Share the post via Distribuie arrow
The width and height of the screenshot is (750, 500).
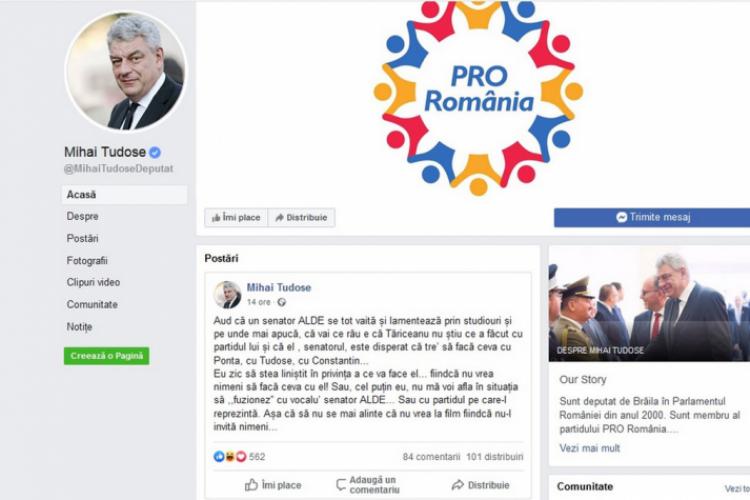point(480,485)
